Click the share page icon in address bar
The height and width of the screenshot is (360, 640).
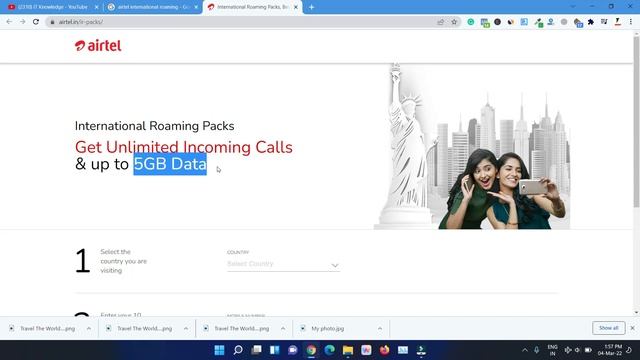click(440, 22)
